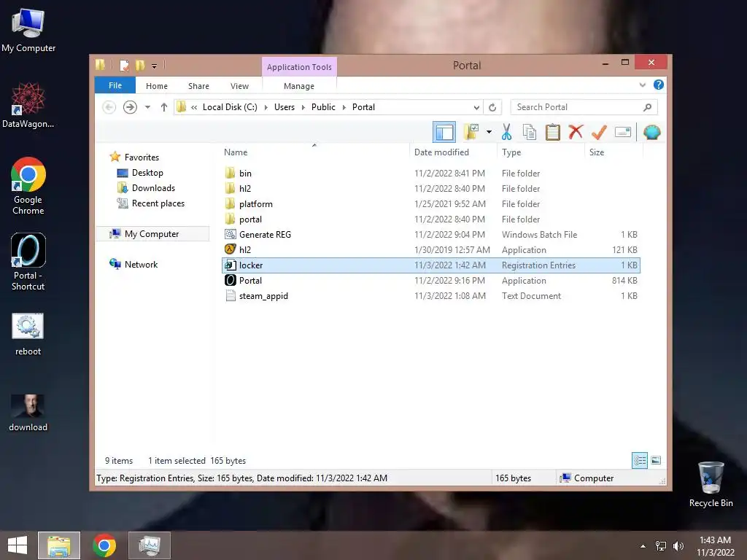This screenshot has width=747, height=560.
Task: Click the volume speaker tray icon
Action: coord(678,545)
